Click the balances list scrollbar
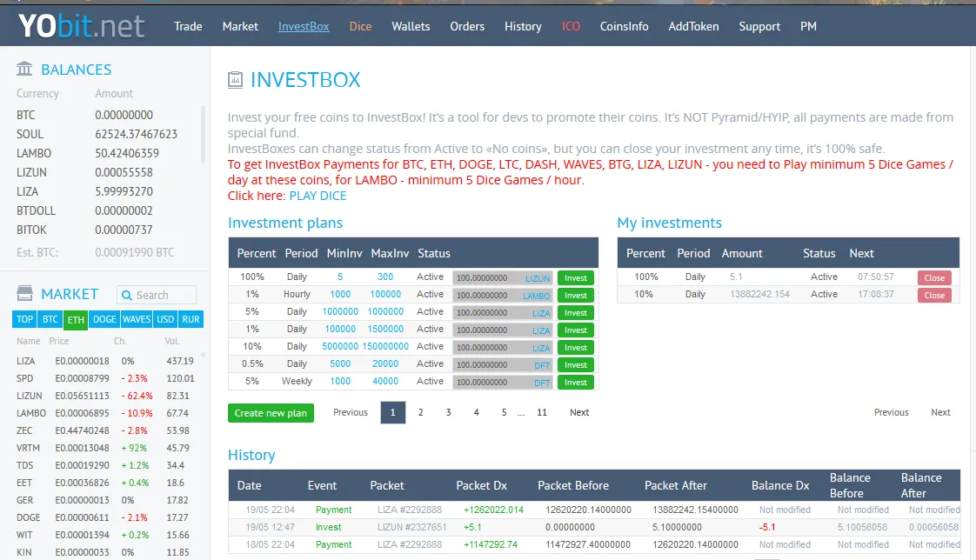This screenshot has height=560, width=976. tap(203, 134)
